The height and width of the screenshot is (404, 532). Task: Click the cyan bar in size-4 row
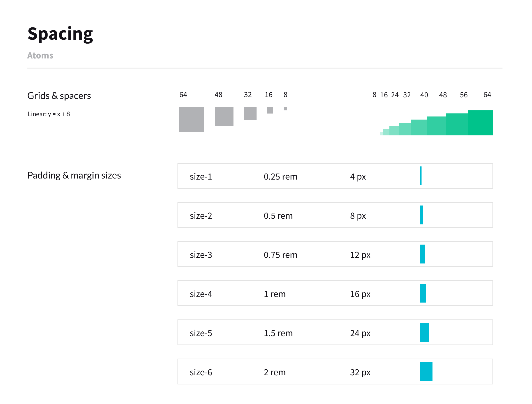click(423, 293)
